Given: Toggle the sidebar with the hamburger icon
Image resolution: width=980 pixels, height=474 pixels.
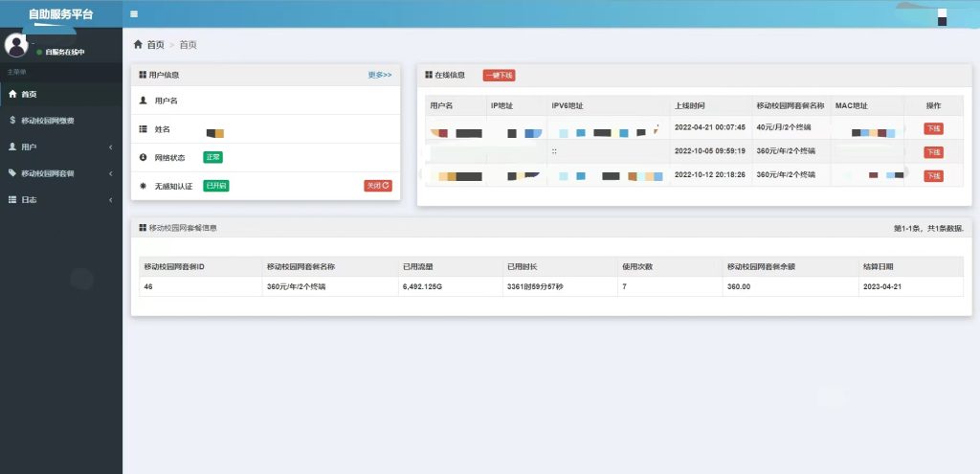Looking at the screenshot, I should tap(134, 14).
